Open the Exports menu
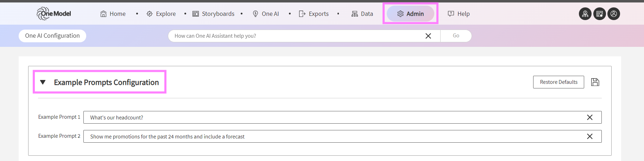The width and height of the screenshot is (644, 161). (314, 14)
